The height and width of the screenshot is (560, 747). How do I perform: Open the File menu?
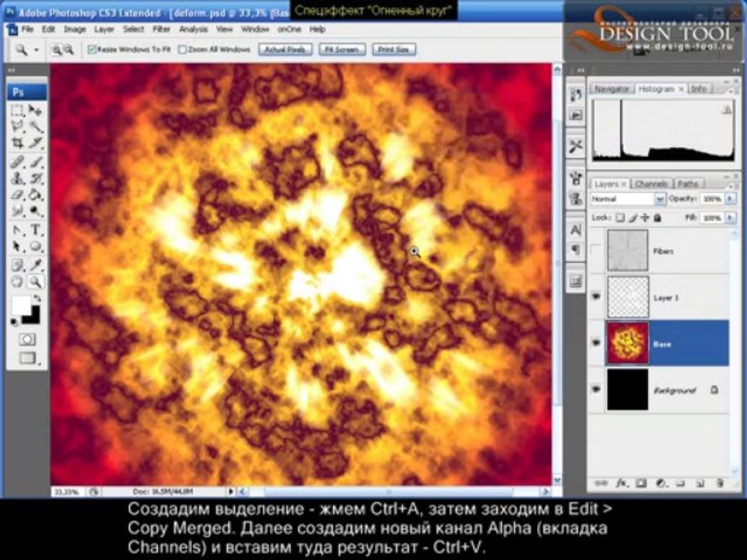[x=28, y=29]
